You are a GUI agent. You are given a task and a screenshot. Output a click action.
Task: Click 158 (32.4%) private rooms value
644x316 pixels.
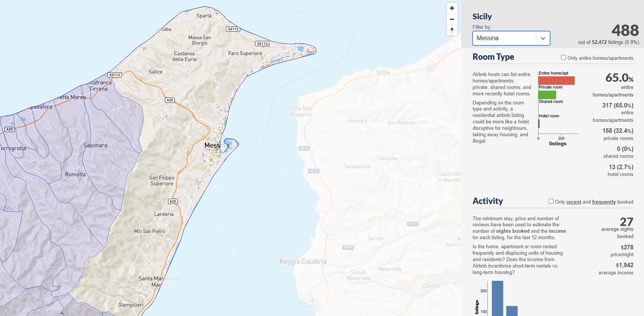[618, 131]
